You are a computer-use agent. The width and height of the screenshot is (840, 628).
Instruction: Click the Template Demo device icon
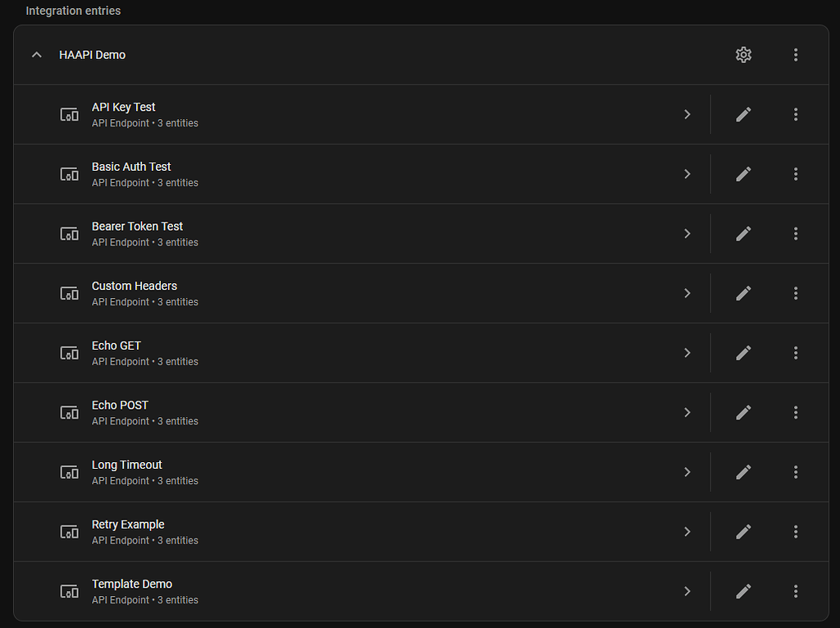tap(69, 591)
